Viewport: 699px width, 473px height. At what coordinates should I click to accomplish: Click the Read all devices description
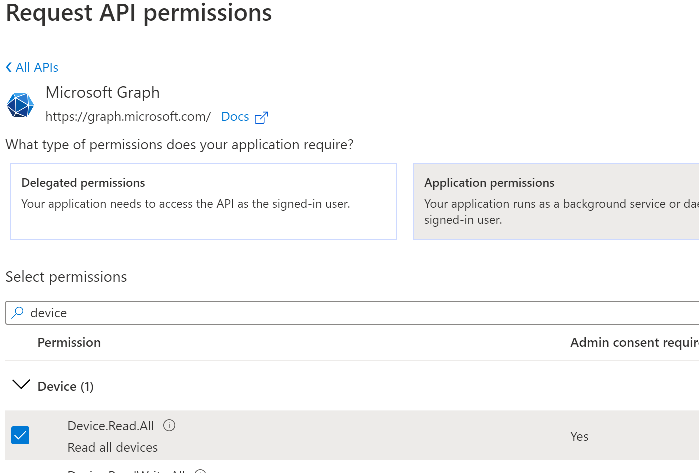pyautogui.click(x=112, y=447)
